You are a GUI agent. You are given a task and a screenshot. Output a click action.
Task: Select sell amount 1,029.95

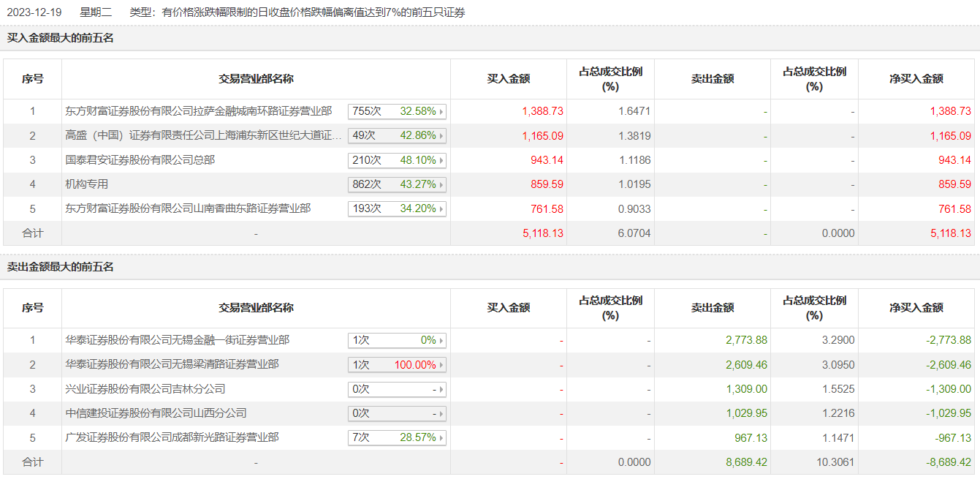point(746,413)
